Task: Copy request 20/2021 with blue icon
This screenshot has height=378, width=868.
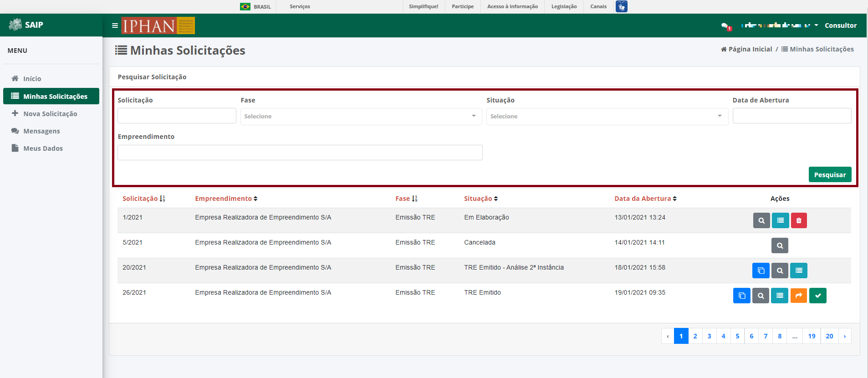Action: coord(761,271)
